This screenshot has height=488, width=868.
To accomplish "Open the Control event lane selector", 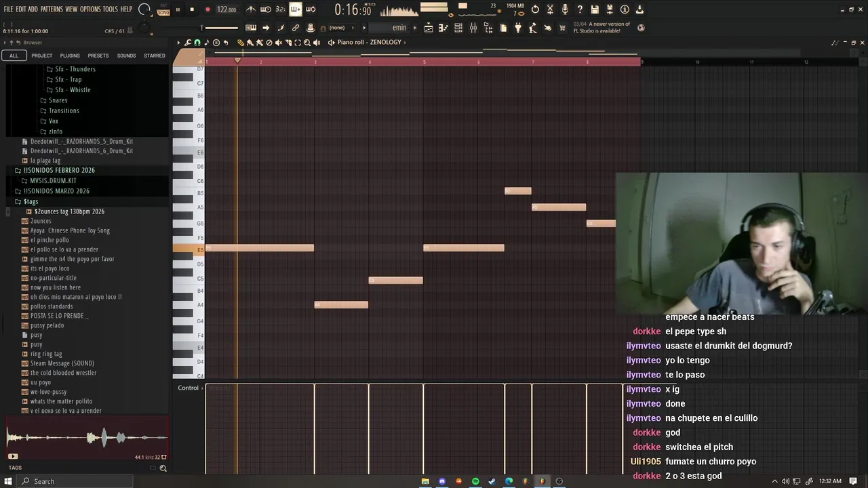I will coord(188,388).
